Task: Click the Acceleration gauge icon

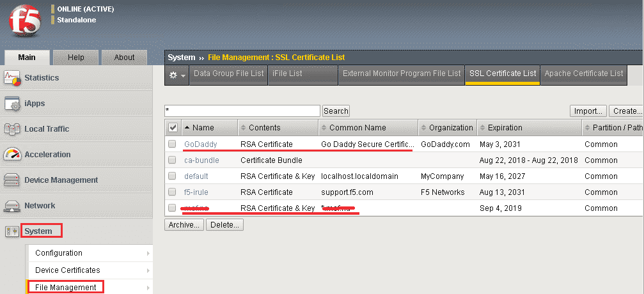Action: tap(12, 155)
